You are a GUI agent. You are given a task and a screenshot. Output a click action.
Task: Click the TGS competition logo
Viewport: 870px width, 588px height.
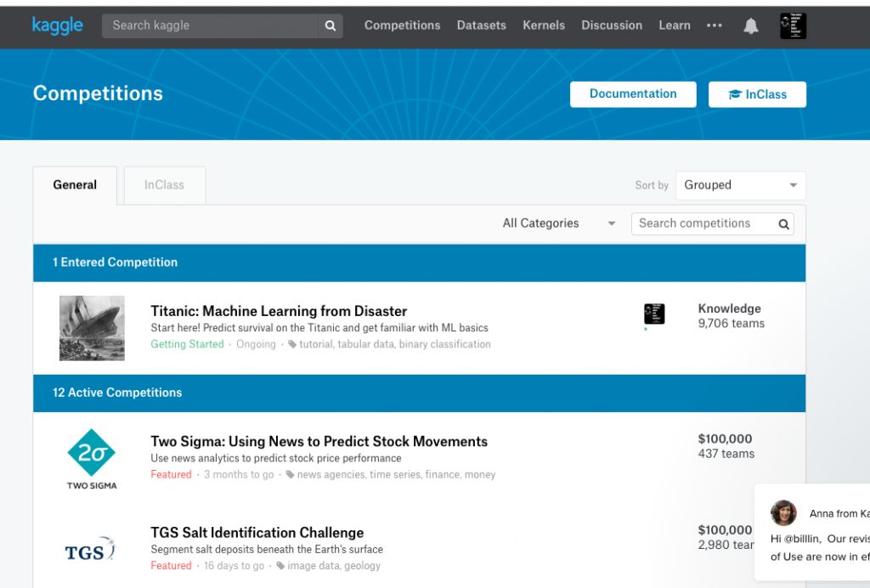point(90,549)
